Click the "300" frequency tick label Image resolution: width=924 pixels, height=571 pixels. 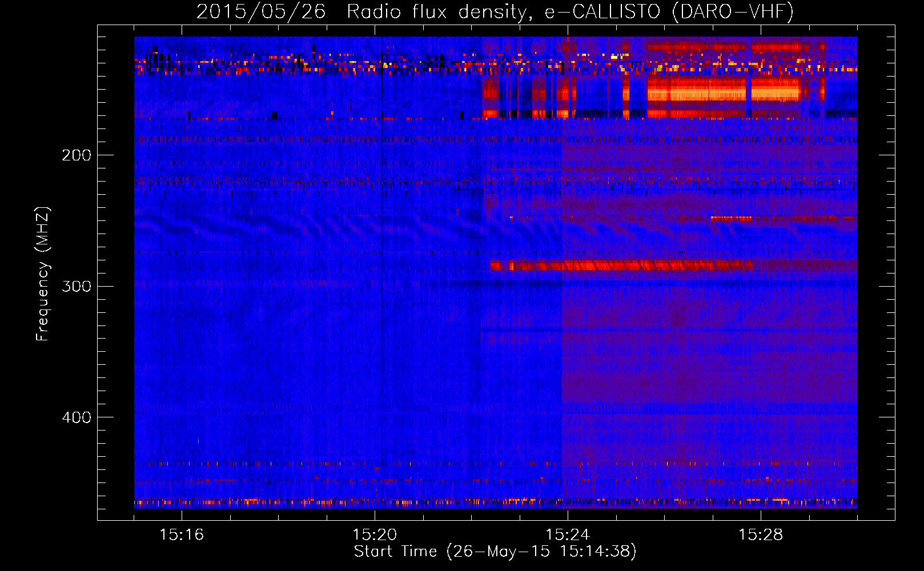[x=77, y=286]
